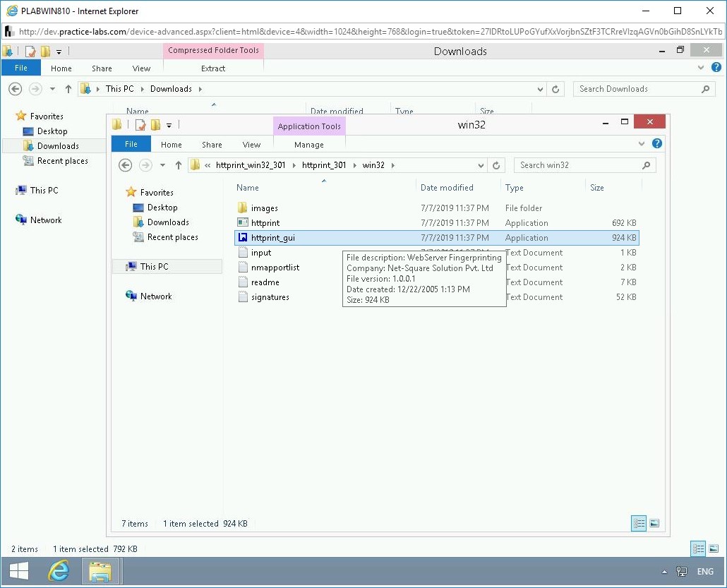Click the File button in win32 window
This screenshot has width=727, height=588.
(x=131, y=145)
